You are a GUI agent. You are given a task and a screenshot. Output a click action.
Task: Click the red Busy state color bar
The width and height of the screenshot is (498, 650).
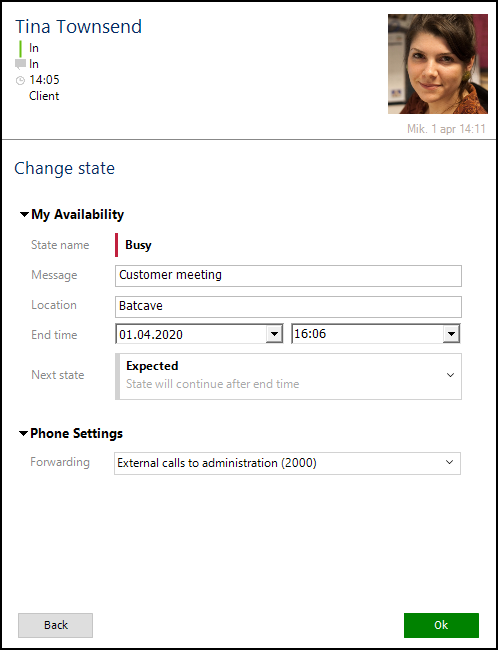117,245
